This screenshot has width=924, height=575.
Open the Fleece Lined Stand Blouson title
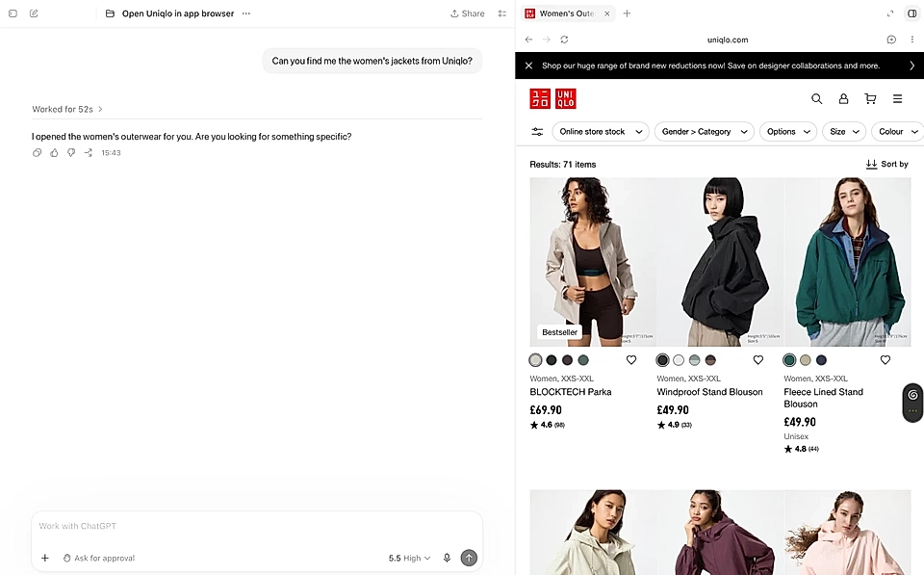823,398
